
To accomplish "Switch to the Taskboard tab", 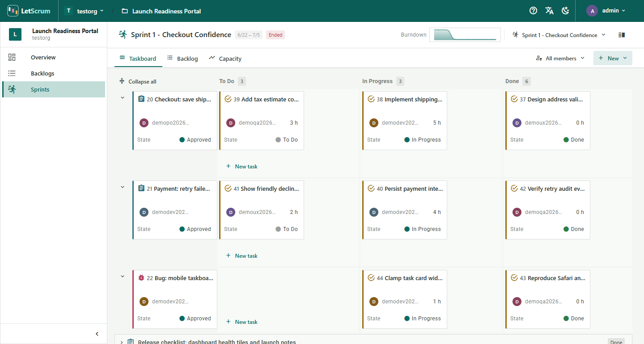I will point(138,59).
